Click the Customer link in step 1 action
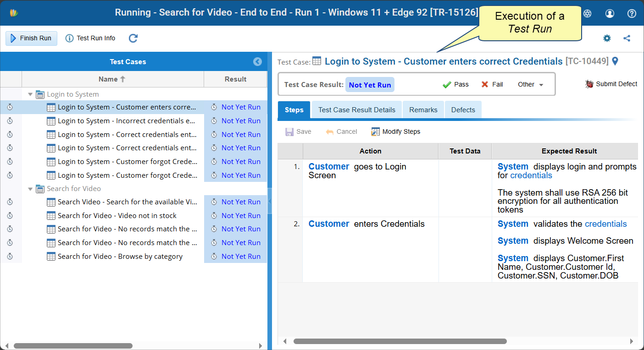644x350 pixels. pyautogui.click(x=329, y=166)
